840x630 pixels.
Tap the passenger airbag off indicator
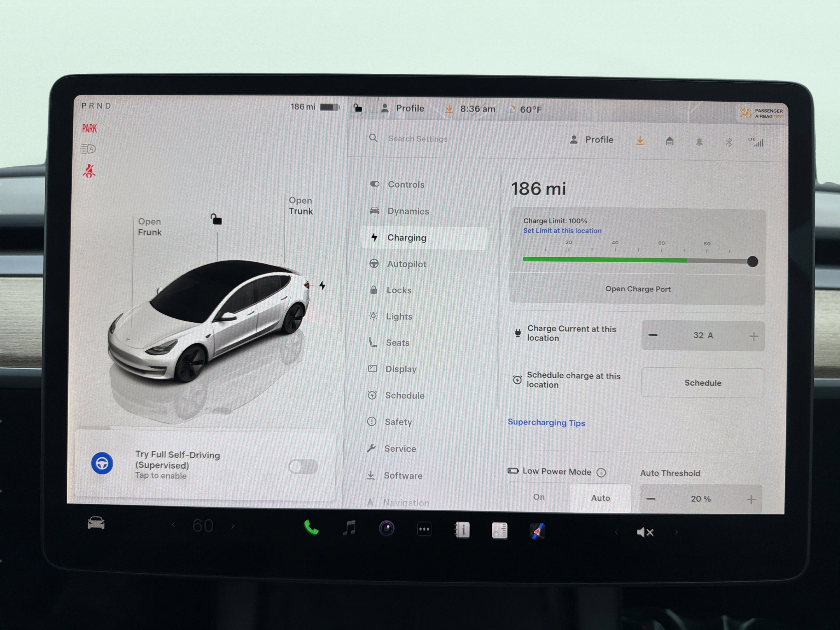[x=762, y=113]
